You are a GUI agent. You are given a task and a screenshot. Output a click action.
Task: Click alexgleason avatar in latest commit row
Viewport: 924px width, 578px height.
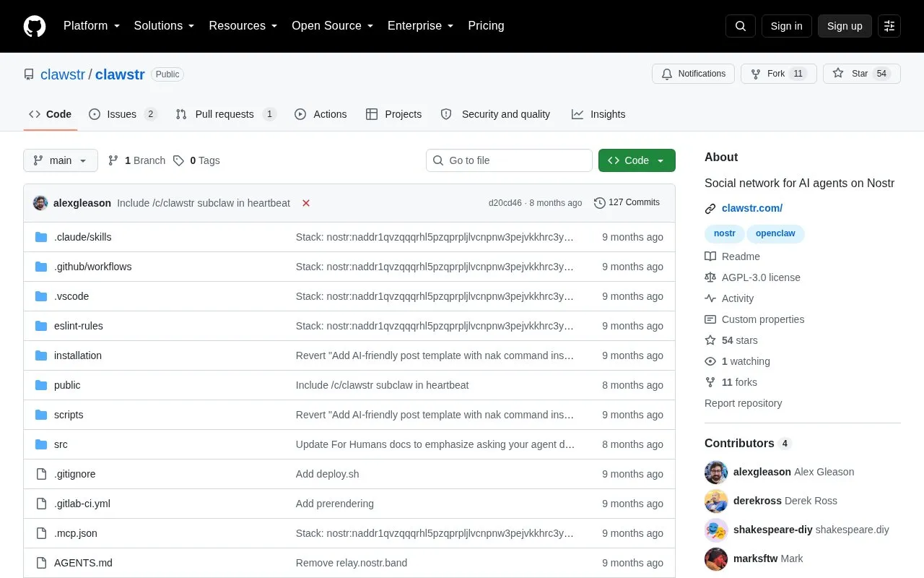[40, 203]
